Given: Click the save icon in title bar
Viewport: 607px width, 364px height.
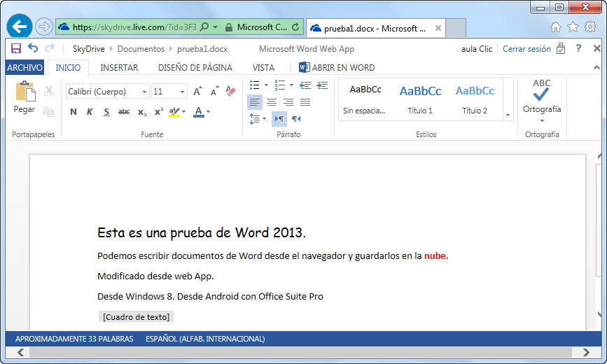Looking at the screenshot, I should tap(15, 48).
